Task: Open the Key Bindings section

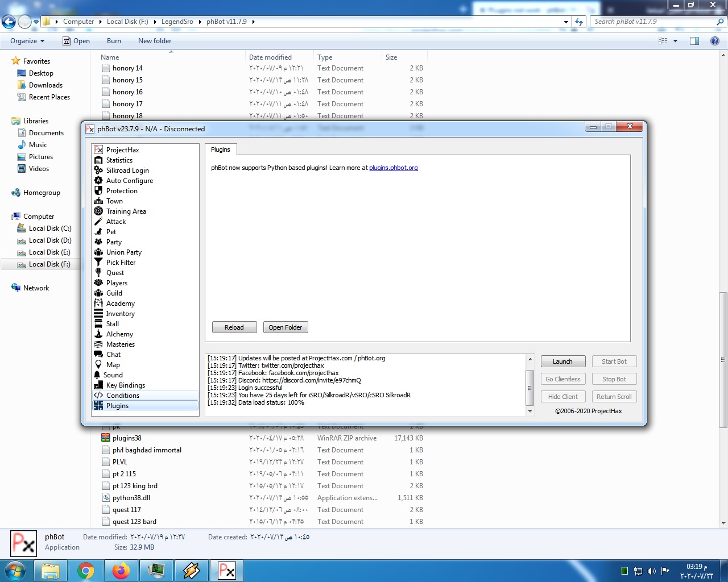Action: 125,385
